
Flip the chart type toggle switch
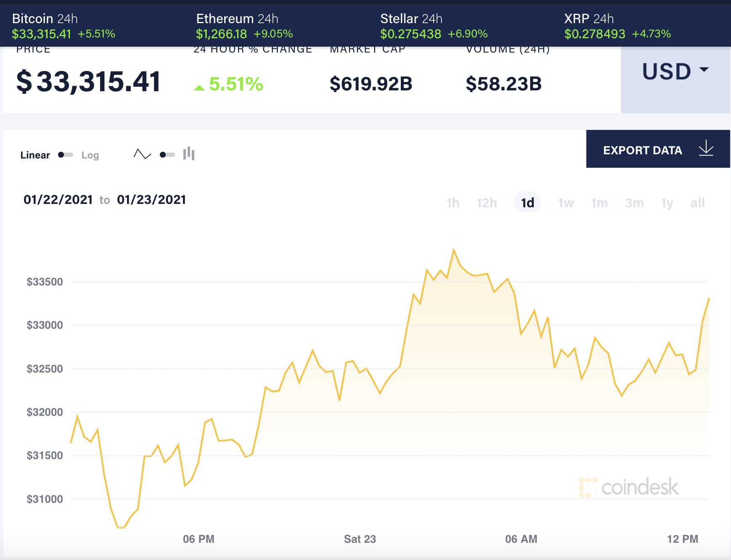click(166, 154)
